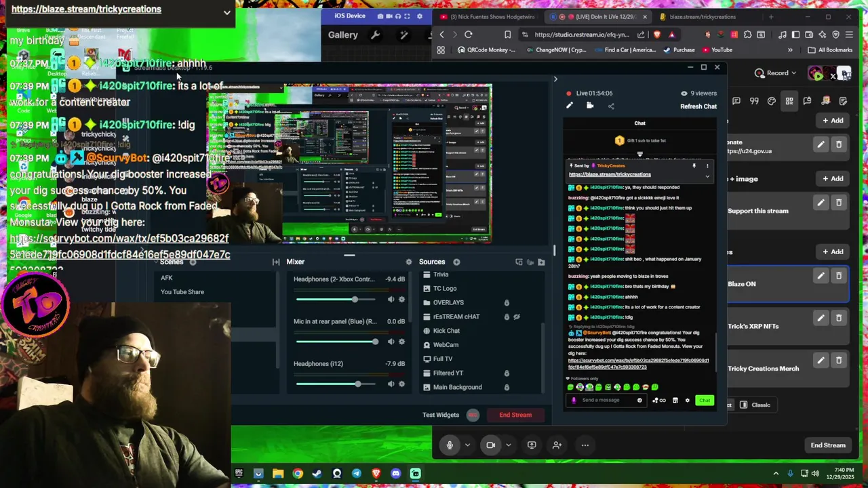
Task: Edit the Trick's XRP NFTs caption
Action: coord(821,318)
